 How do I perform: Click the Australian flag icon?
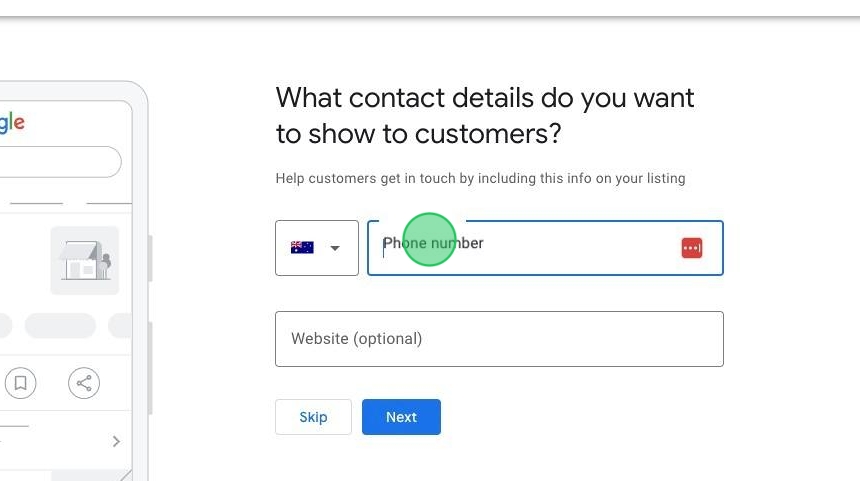(x=302, y=248)
